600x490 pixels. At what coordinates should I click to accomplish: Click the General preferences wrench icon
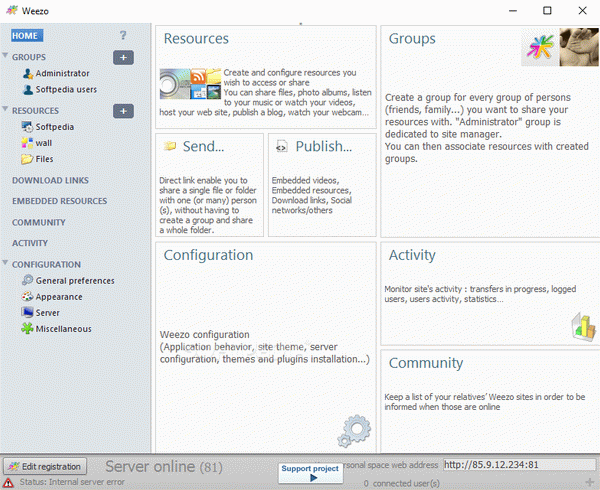click(27, 280)
